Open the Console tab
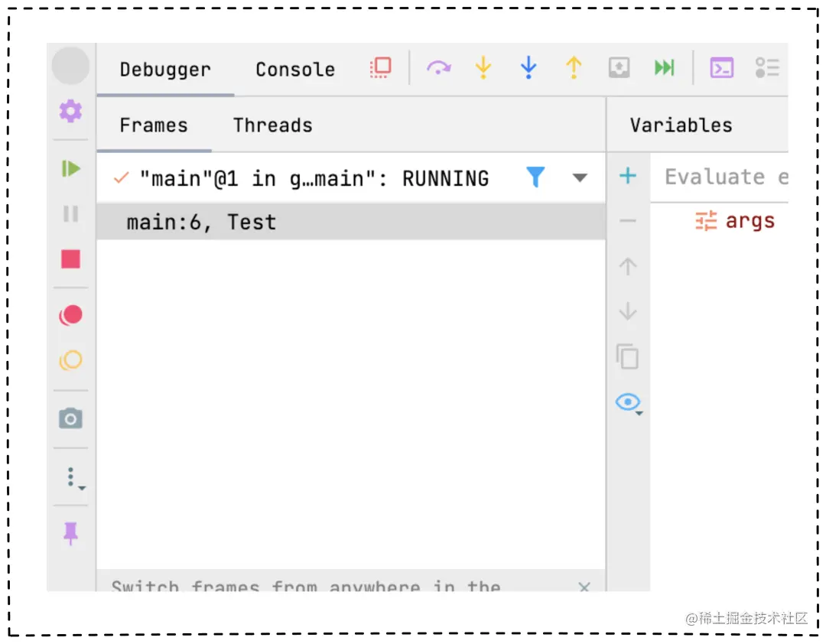Viewport: 826px width, 644px height. click(x=295, y=70)
